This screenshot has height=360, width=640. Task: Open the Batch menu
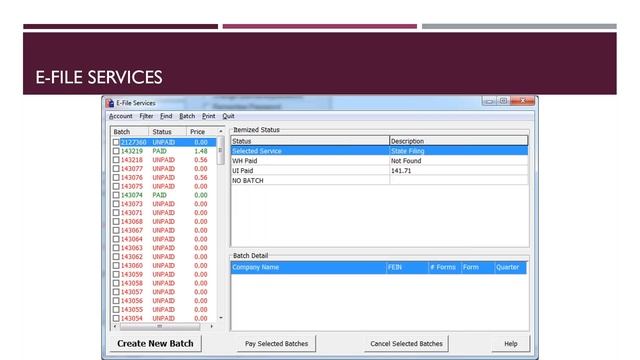(x=187, y=116)
